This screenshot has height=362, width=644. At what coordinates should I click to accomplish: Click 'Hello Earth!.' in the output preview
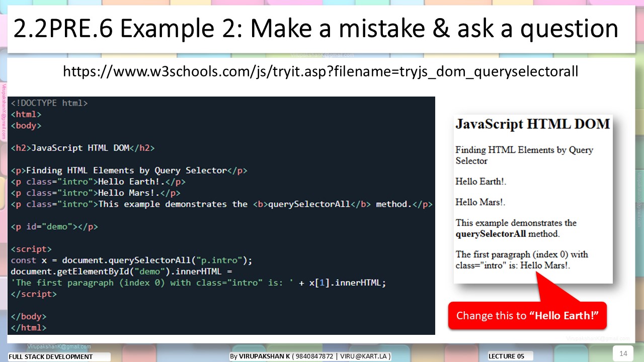pyautogui.click(x=480, y=182)
